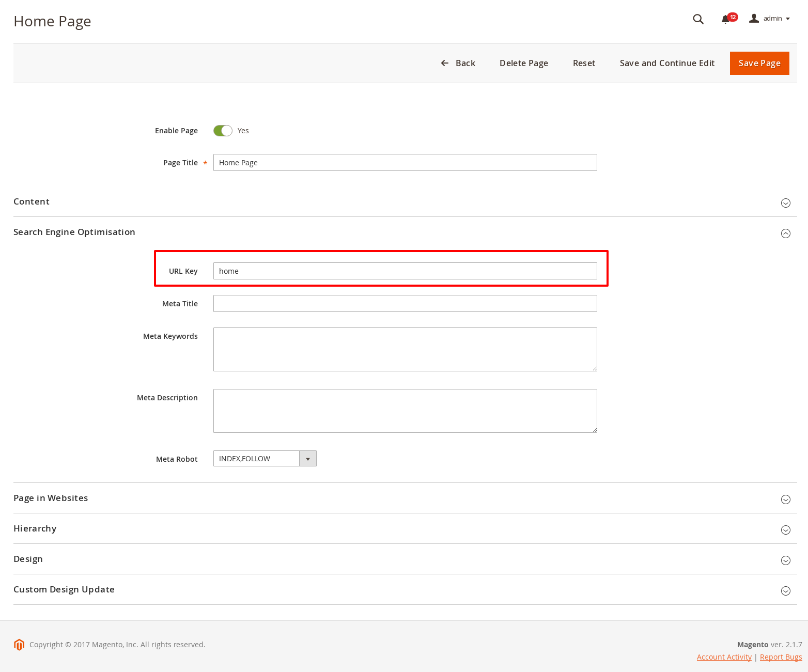808x672 pixels.
Task: Click the Home Page main title text
Action: tap(52, 21)
